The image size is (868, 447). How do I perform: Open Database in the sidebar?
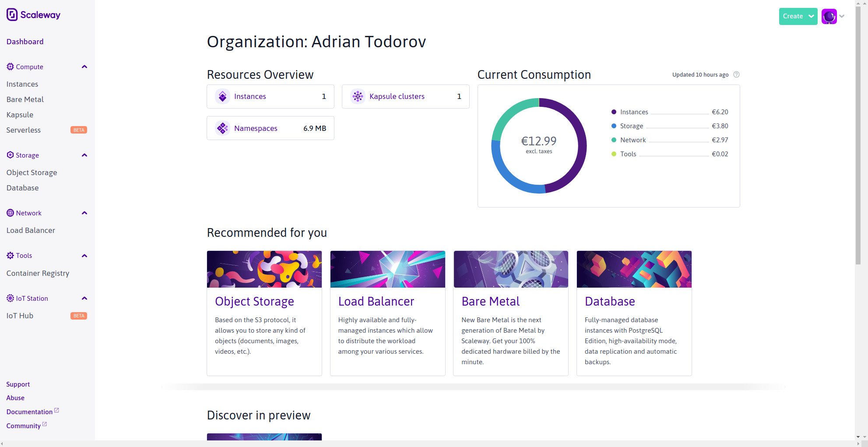coord(22,188)
